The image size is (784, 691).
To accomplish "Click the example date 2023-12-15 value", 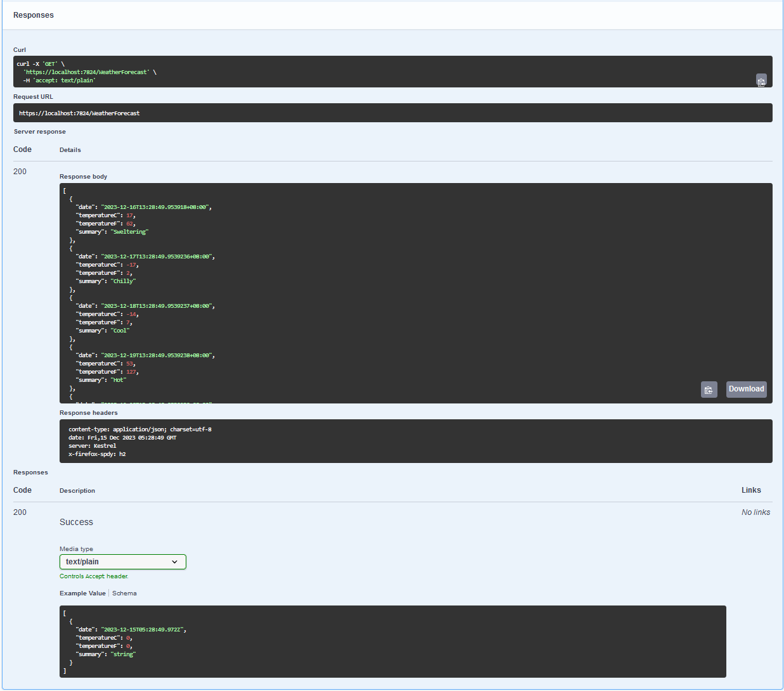I will (142, 630).
